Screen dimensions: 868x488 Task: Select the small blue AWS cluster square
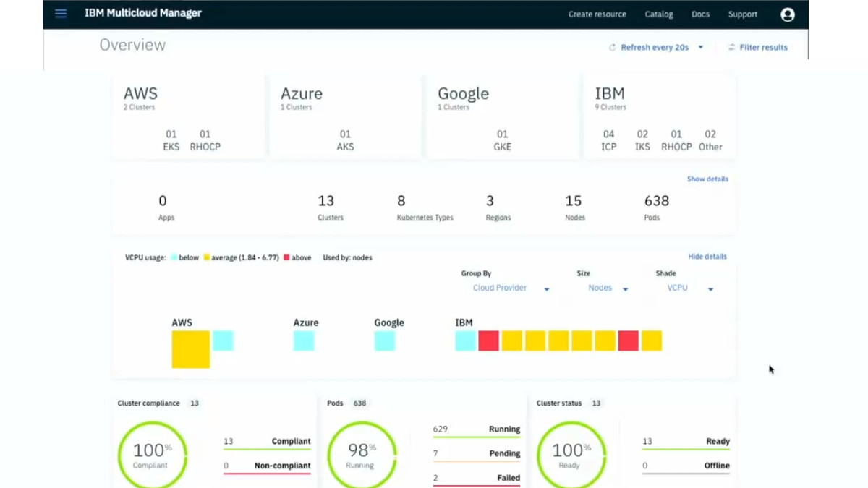(223, 341)
